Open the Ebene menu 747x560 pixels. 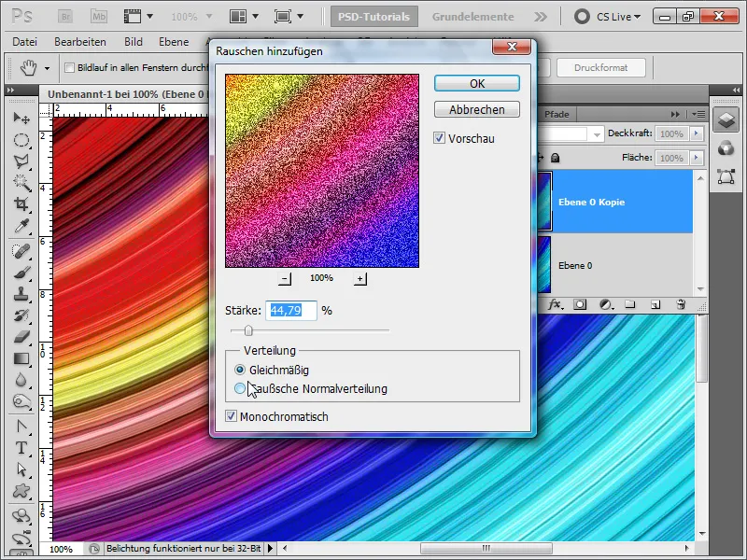click(x=174, y=42)
